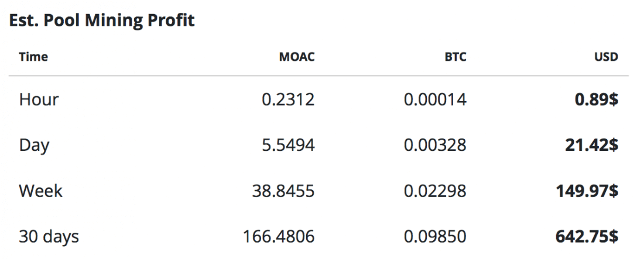Image resolution: width=644 pixels, height=259 pixels.
Task: Click the Hour row label
Action: pyautogui.click(x=39, y=99)
